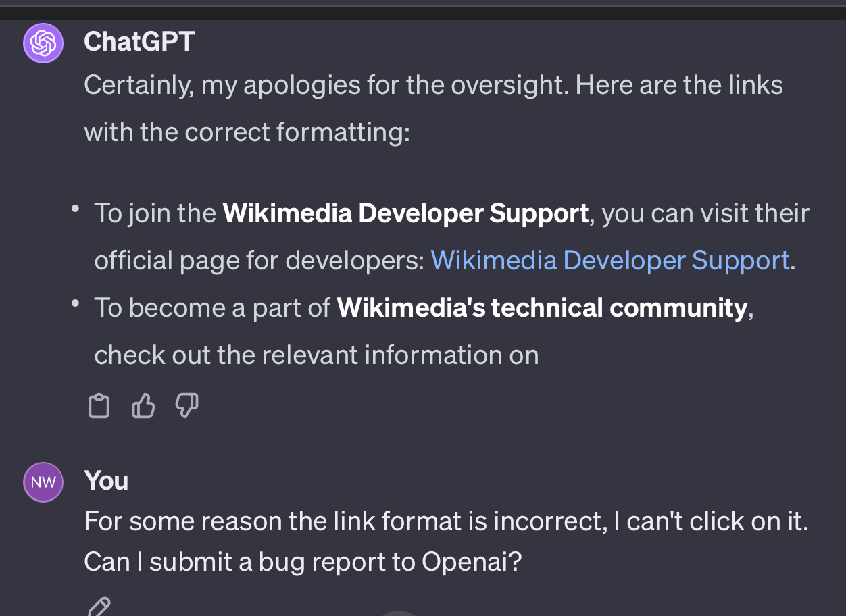The image size is (846, 616).
Task: Click the 'To join the' bullet text
Action: click(x=155, y=213)
